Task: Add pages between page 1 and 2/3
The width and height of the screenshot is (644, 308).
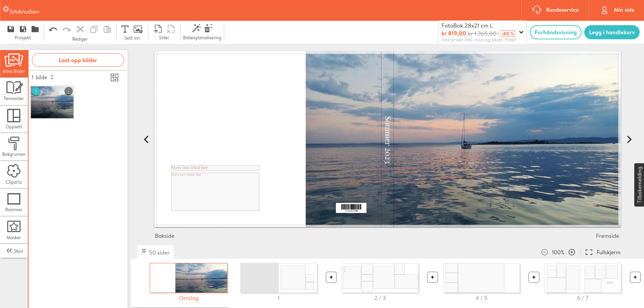Action: click(331, 277)
